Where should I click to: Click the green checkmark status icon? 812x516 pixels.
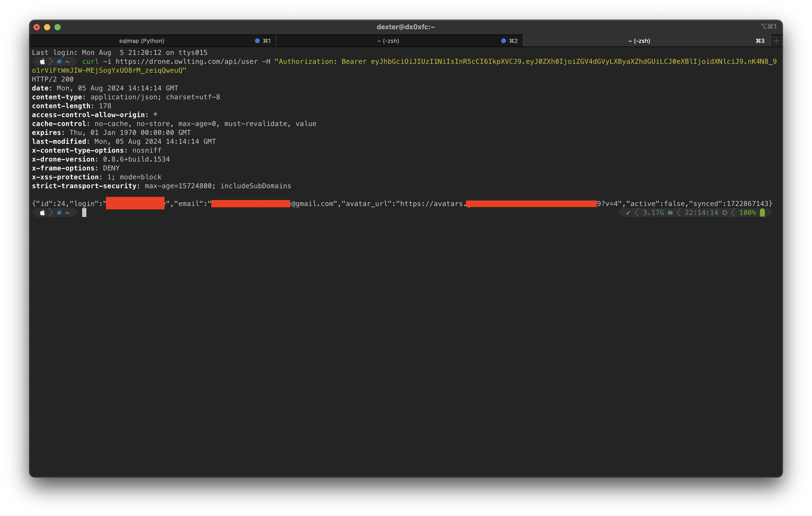tap(628, 213)
